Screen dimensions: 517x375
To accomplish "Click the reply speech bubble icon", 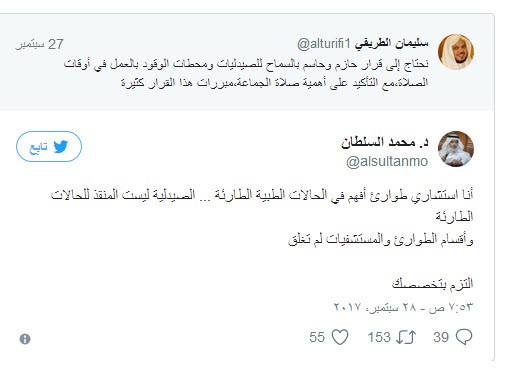I will pos(464,337).
